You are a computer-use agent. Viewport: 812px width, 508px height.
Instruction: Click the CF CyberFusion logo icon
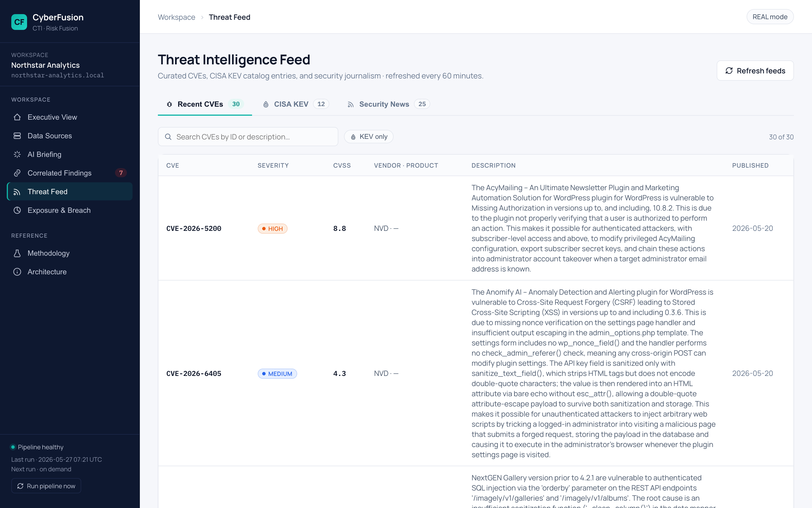tap(19, 22)
